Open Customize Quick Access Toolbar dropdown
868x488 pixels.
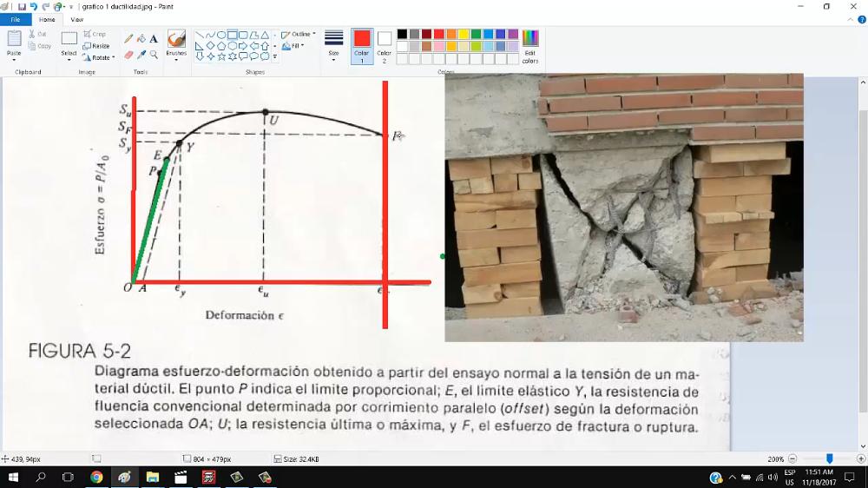point(71,7)
